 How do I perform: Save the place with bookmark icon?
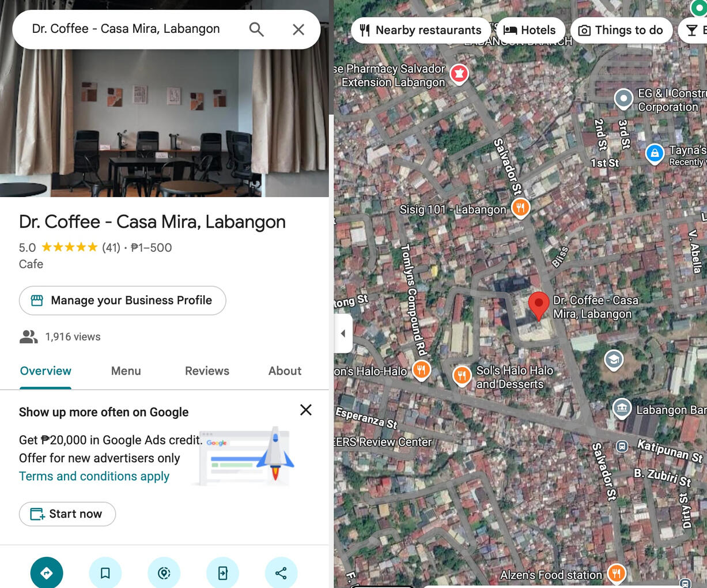pyautogui.click(x=105, y=572)
